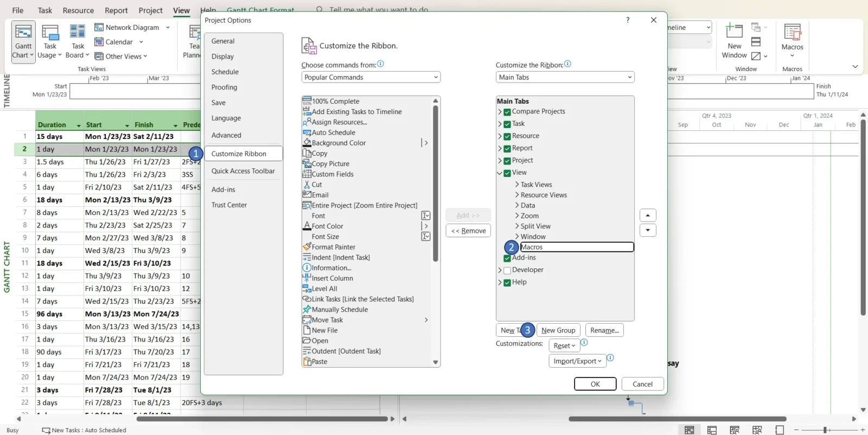
Task: Expand the Task Views group
Action: (x=517, y=185)
